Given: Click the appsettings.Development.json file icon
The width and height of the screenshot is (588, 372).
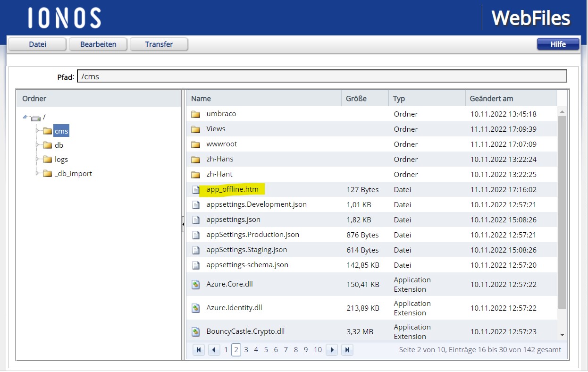Looking at the screenshot, I should coord(195,204).
